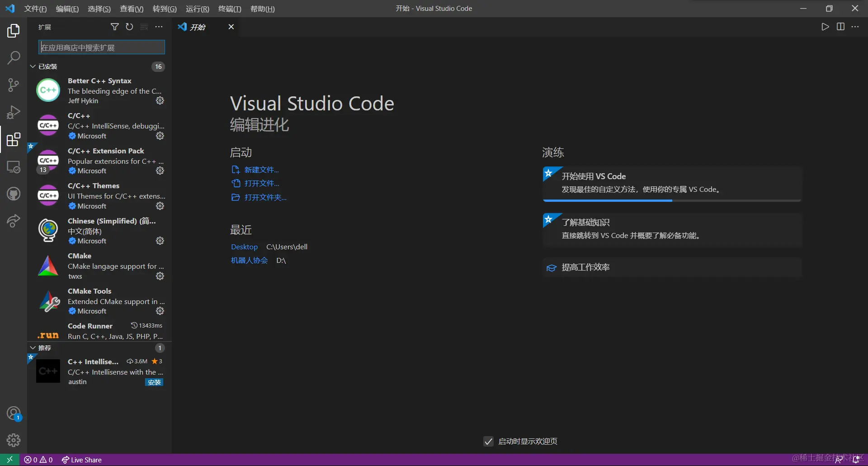868x466 pixels.
Task: Click Live Share in status bar
Action: pyautogui.click(x=82, y=460)
